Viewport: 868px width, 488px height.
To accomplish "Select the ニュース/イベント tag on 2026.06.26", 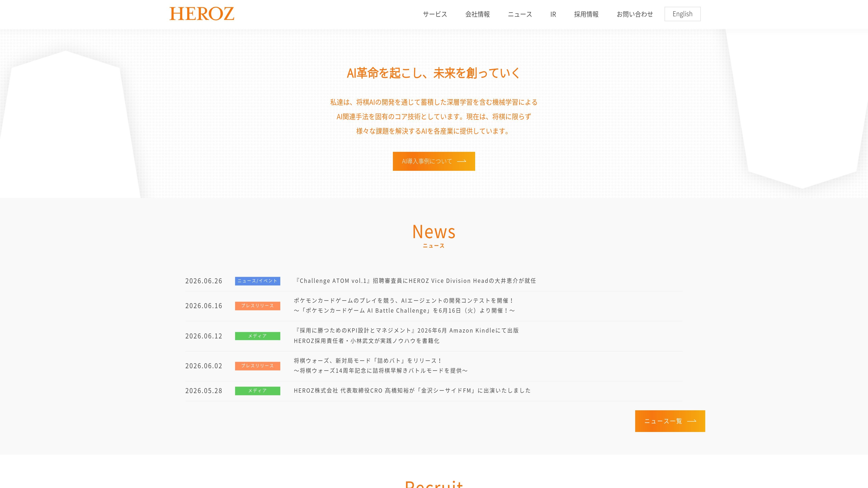I will 257,281.
